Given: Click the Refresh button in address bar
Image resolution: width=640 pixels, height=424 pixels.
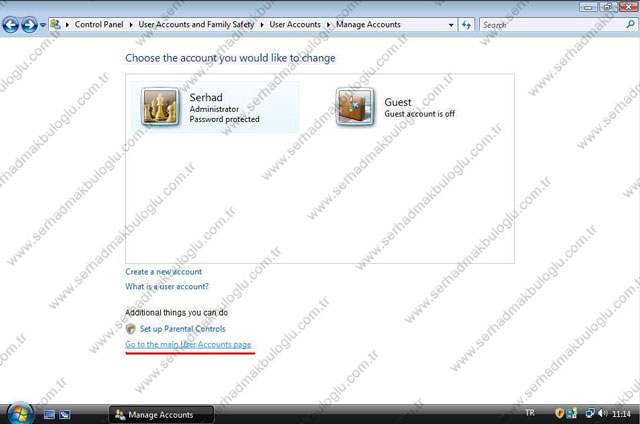Looking at the screenshot, I should pos(466,25).
